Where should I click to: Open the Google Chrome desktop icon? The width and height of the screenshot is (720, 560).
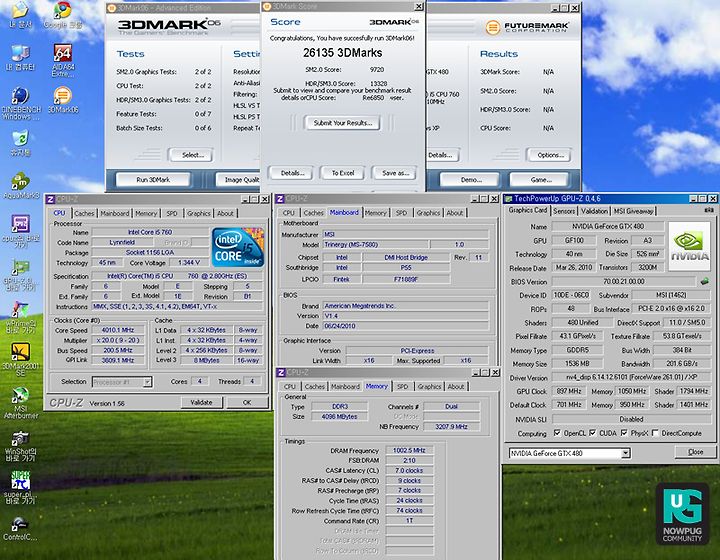(62, 15)
